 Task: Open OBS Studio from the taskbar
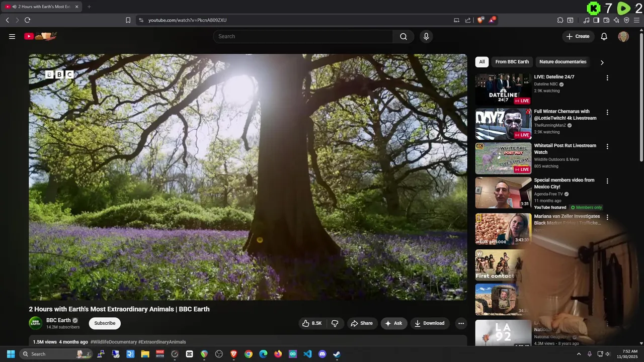[219, 354]
